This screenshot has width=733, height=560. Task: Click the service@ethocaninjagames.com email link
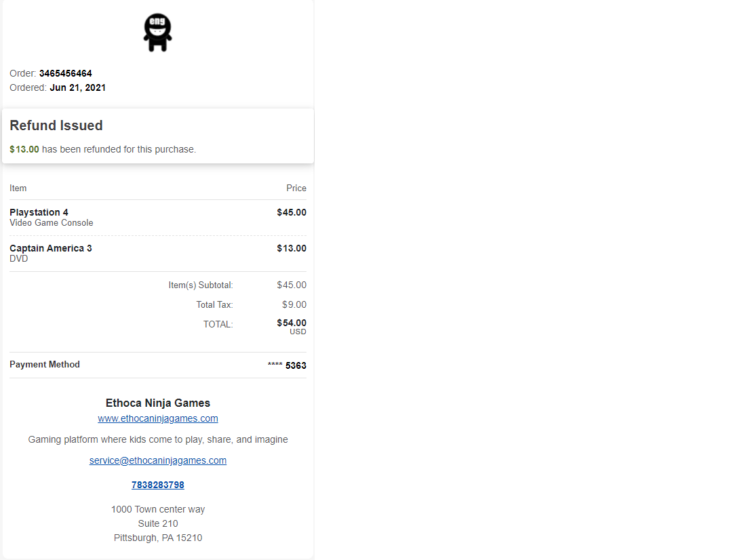(158, 460)
